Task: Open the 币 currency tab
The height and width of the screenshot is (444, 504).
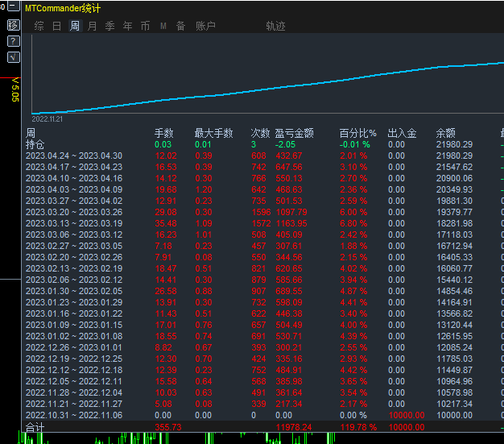Action: pyautogui.click(x=145, y=26)
